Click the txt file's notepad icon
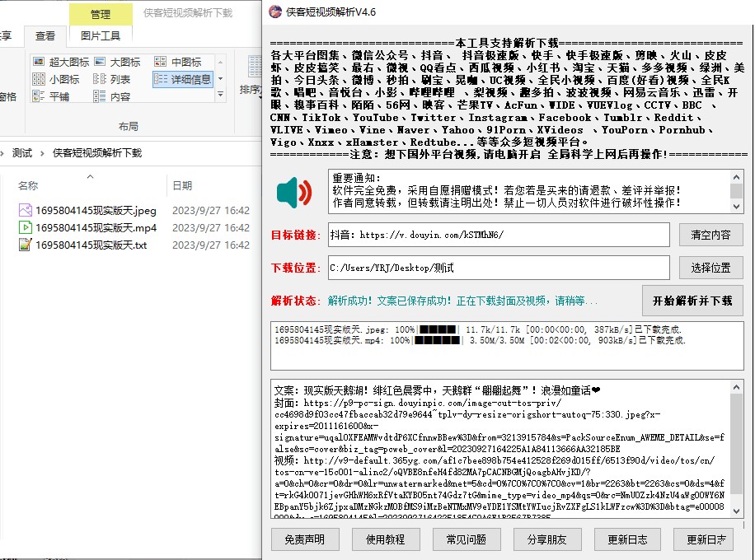755x560 pixels. [x=25, y=245]
